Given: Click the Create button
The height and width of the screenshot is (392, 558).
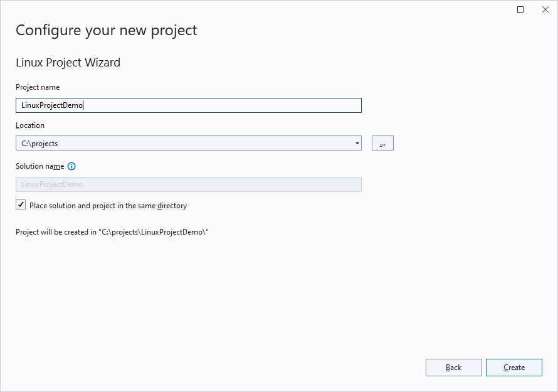Looking at the screenshot, I should [x=513, y=368].
